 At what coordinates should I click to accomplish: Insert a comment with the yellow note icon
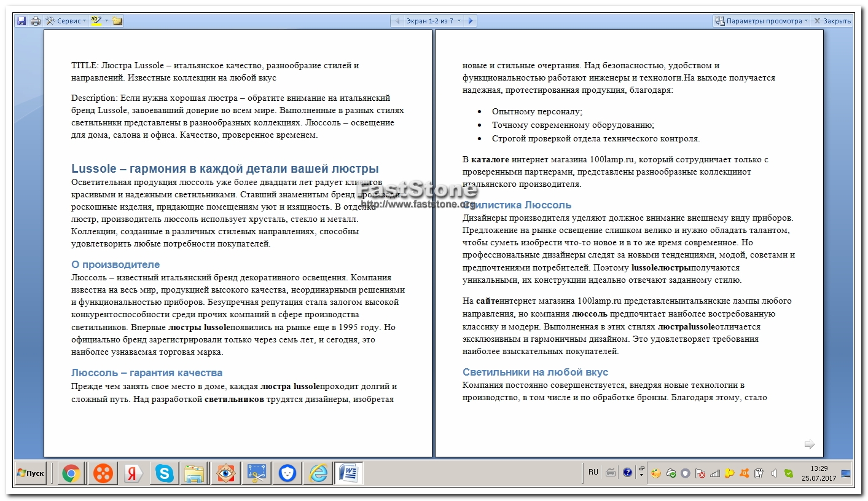[x=117, y=21]
